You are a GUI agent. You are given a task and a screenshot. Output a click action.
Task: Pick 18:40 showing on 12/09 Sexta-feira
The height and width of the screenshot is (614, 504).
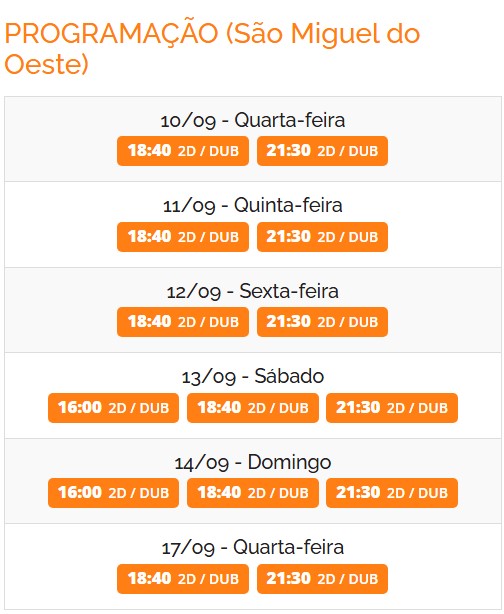pos(183,322)
